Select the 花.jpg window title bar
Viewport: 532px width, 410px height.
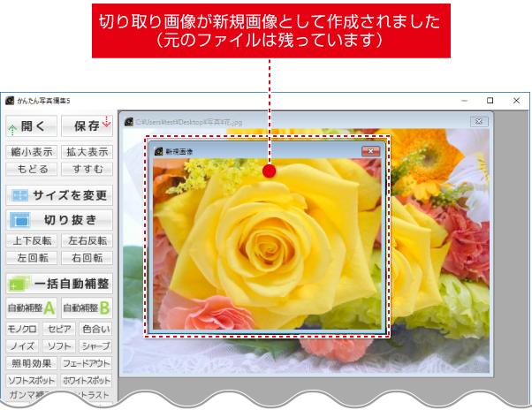point(306,121)
